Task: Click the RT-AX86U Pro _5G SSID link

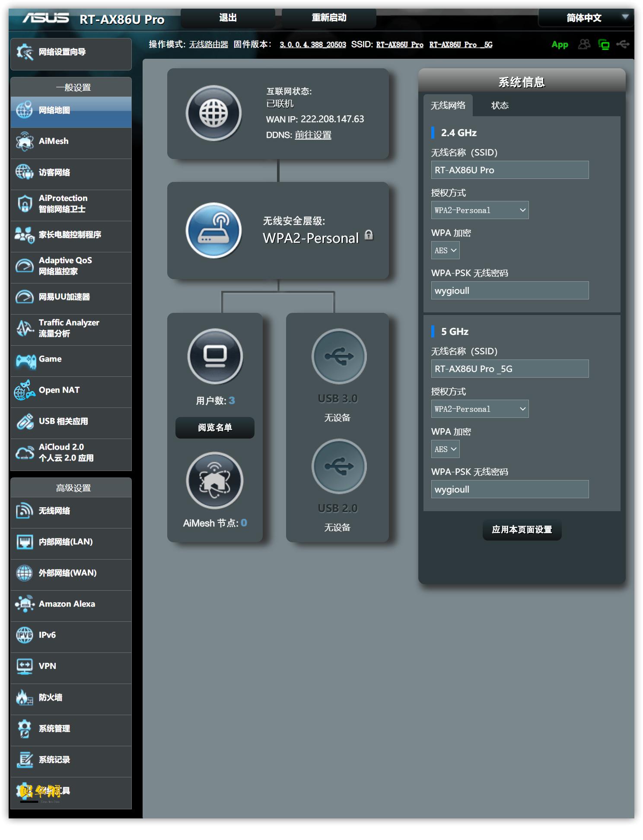Action: coord(461,45)
